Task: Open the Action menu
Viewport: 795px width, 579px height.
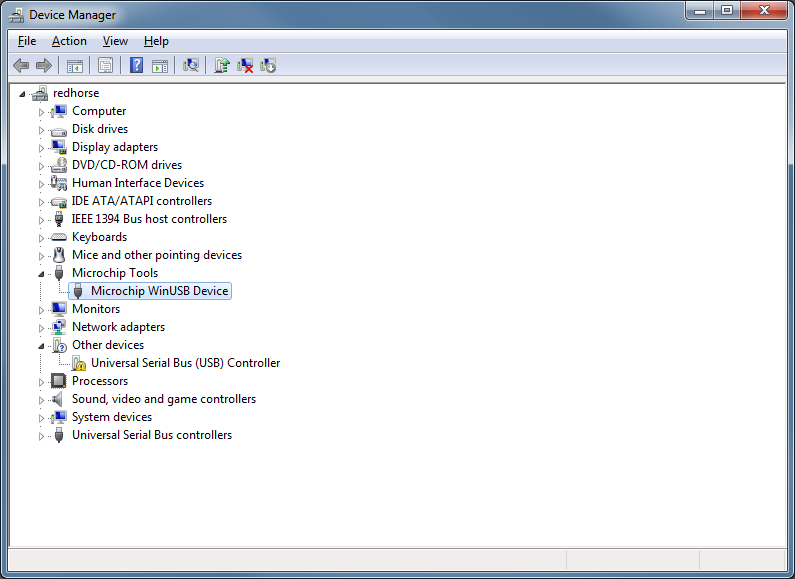Action: pyautogui.click(x=69, y=41)
